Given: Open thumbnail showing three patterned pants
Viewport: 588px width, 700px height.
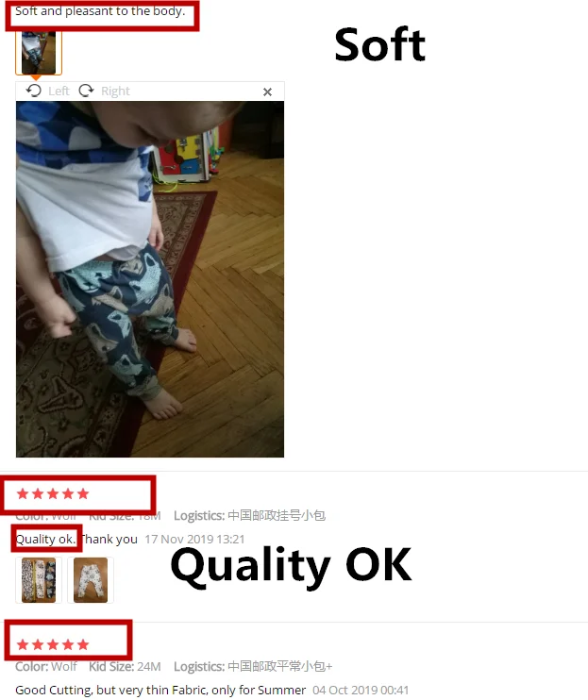Looking at the screenshot, I should click(39, 580).
